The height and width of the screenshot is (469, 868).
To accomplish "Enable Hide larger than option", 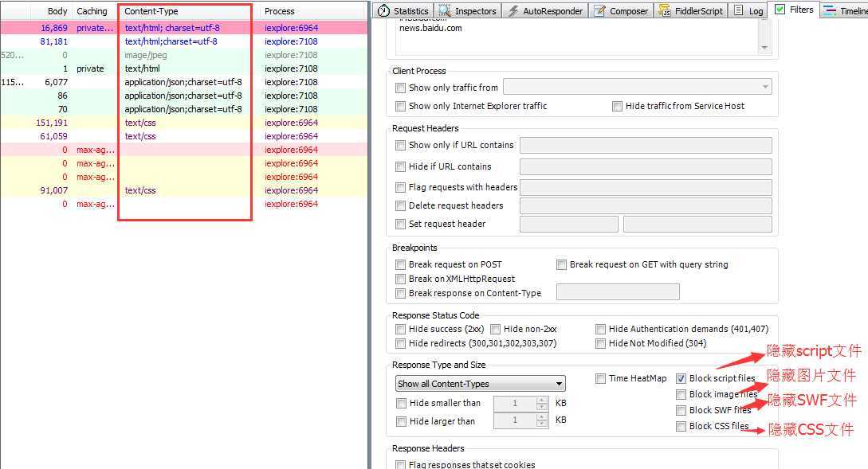I will tap(402, 421).
